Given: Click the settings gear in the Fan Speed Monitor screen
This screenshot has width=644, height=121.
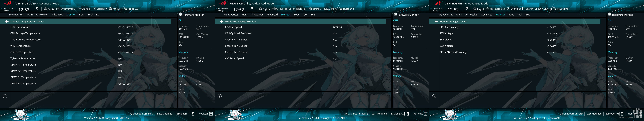Looking at the screenshot, I should [x=252, y=9].
